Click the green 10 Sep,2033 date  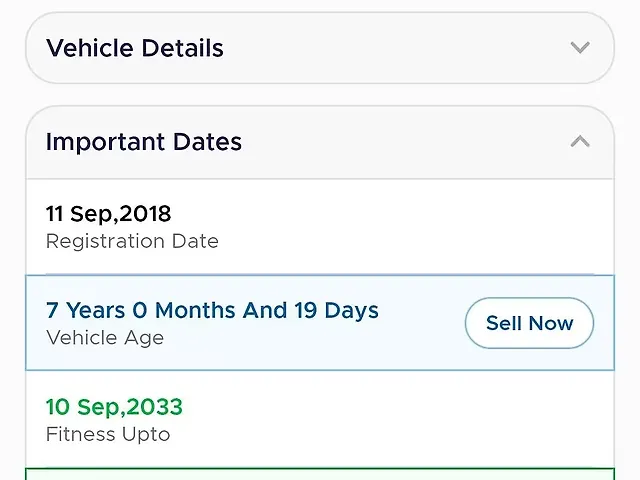pos(114,407)
